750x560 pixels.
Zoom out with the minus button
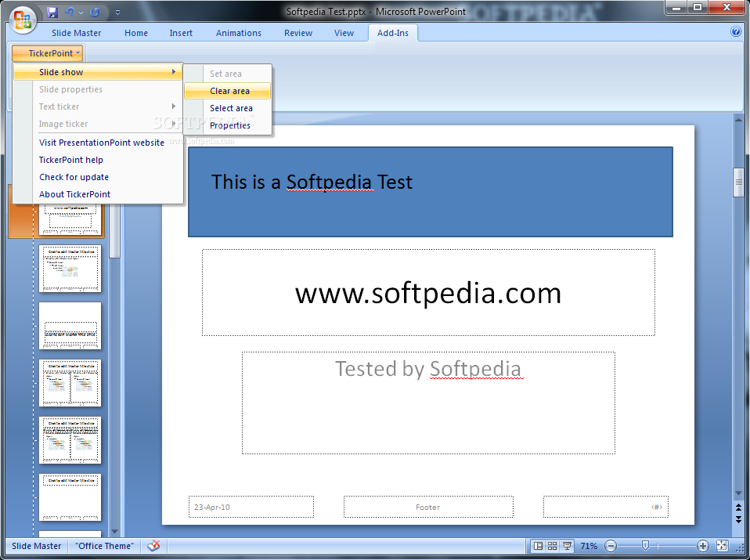point(611,546)
